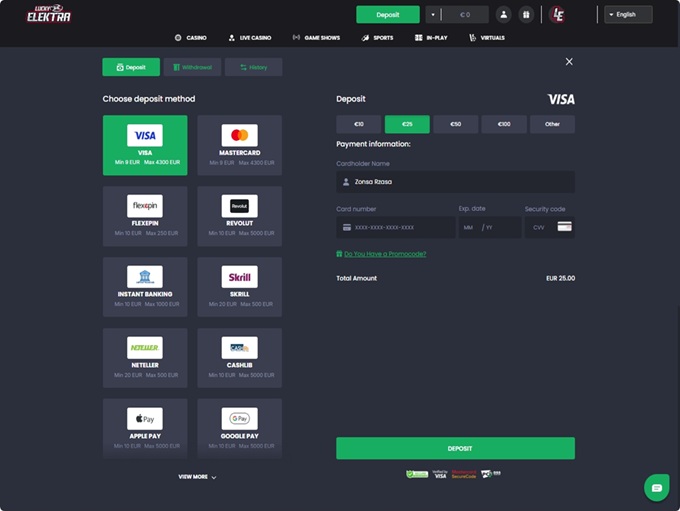This screenshot has height=511, width=680.
Task: Choose Instant Banking deposit method
Action: click(145, 287)
